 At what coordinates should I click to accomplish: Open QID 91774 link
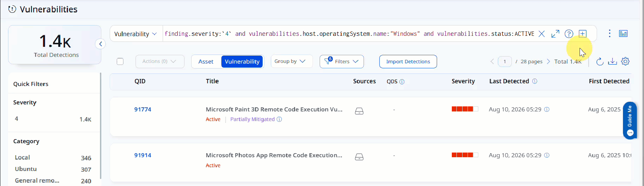click(143, 109)
